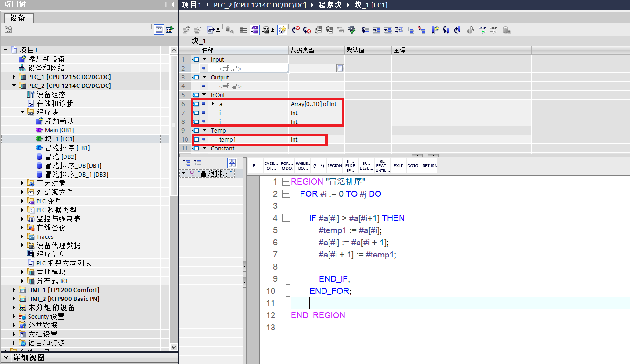Select the 设备 tab
This screenshot has height=364, width=630.
pyautogui.click(x=18, y=18)
